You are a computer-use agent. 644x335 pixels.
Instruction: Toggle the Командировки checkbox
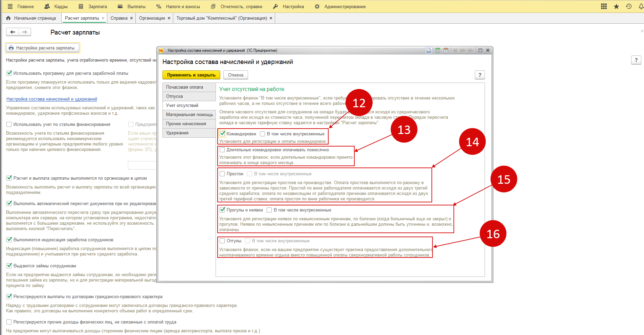point(222,134)
